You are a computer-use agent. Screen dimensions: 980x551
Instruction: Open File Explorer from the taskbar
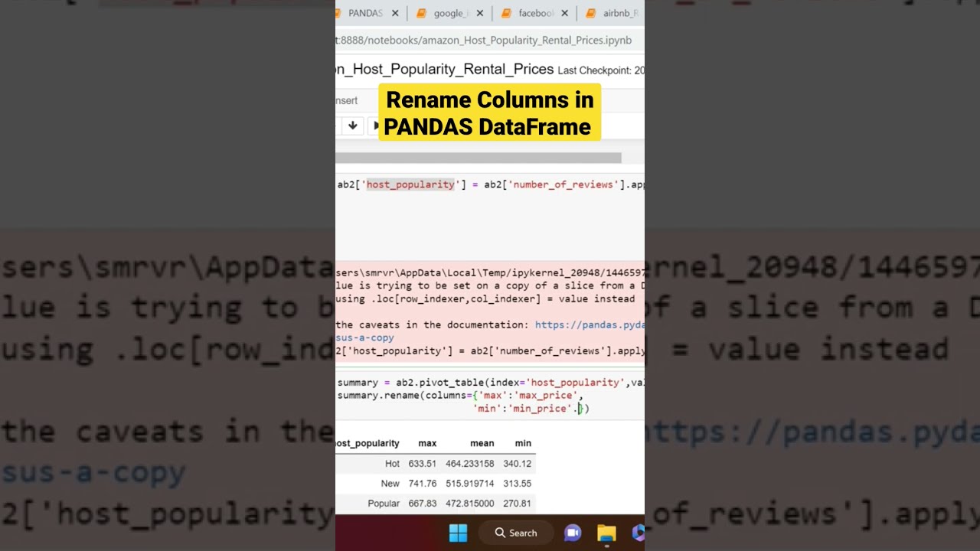pos(606,533)
